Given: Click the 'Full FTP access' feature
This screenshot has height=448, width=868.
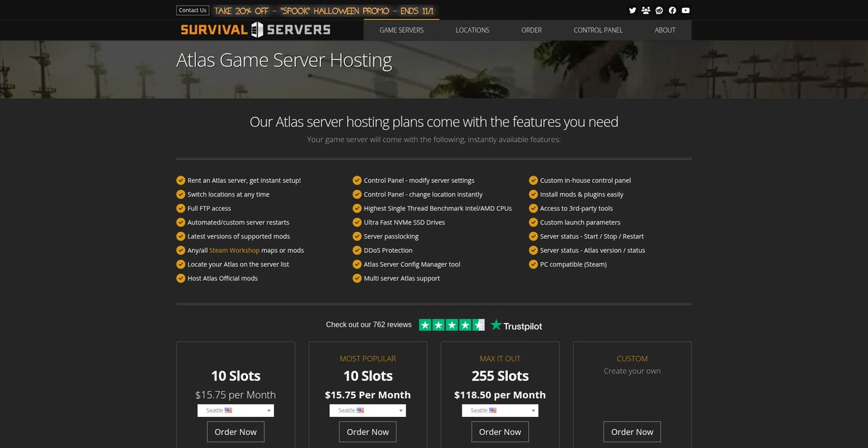Looking at the screenshot, I should [209, 208].
